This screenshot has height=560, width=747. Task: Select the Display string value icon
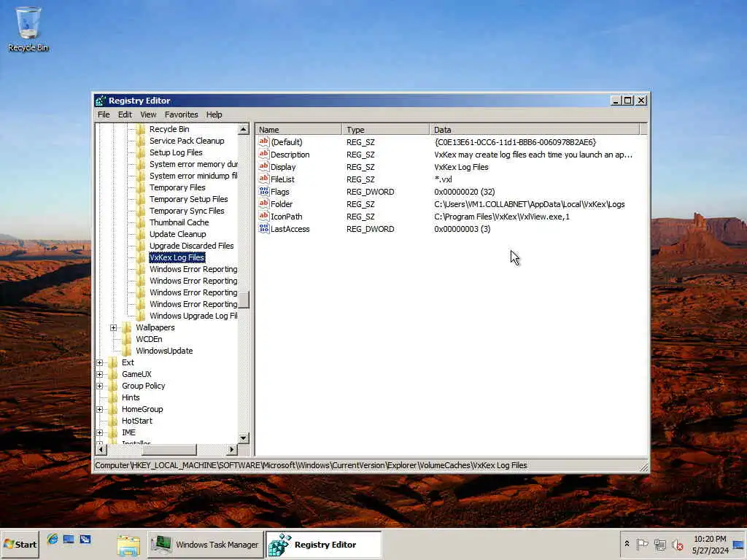pyautogui.click(x=263, y=166)
